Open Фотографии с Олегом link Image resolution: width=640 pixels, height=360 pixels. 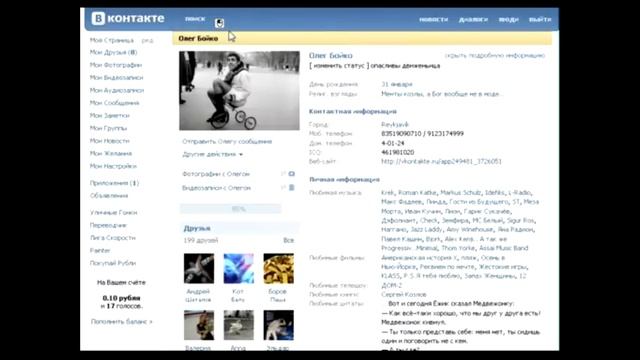[216, 174]
